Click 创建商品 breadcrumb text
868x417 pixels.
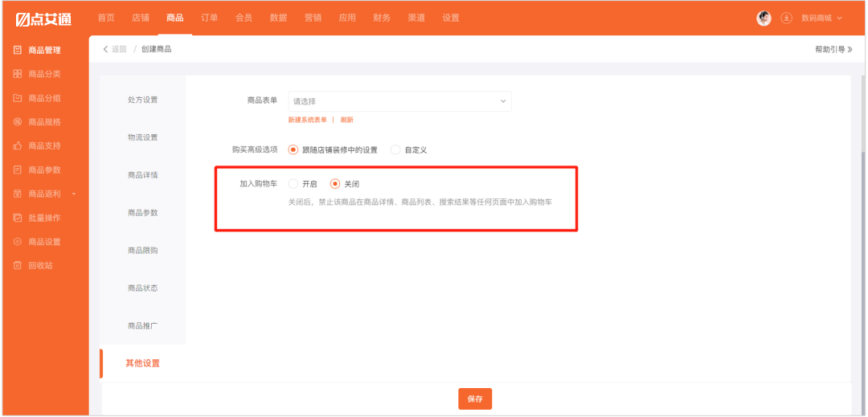coord(156,49)
